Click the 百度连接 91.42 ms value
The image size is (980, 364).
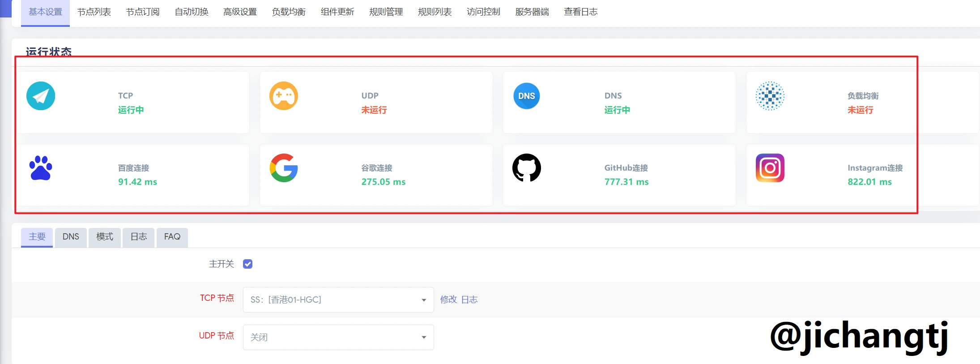138,182
